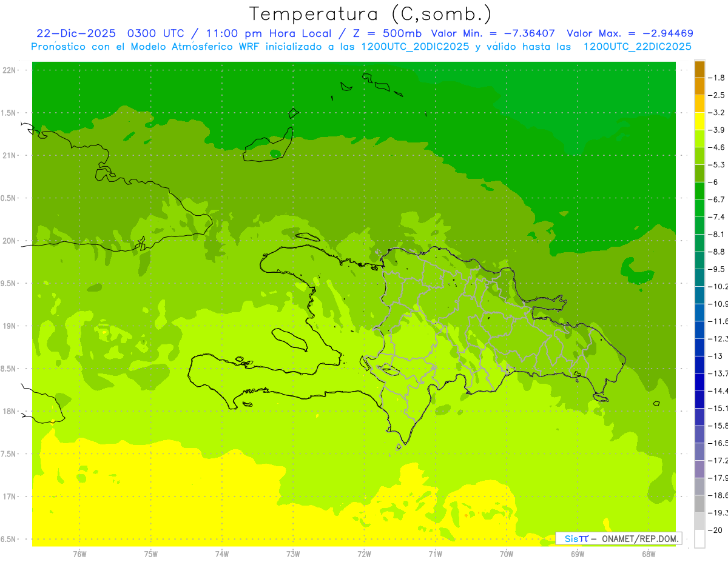
Task: Pick the teal colorbar segment between -9.5 and -10.2
Action: [699, 278]
